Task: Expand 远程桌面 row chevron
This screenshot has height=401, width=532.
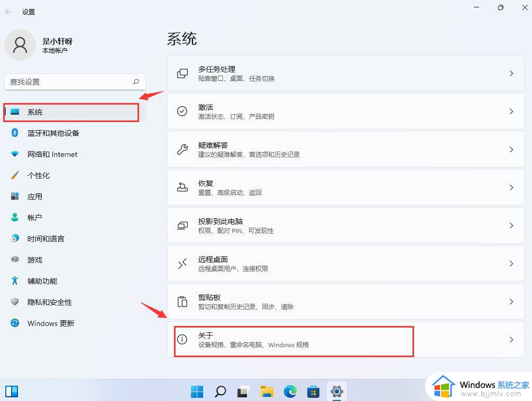Action: [x=511, y=264]
